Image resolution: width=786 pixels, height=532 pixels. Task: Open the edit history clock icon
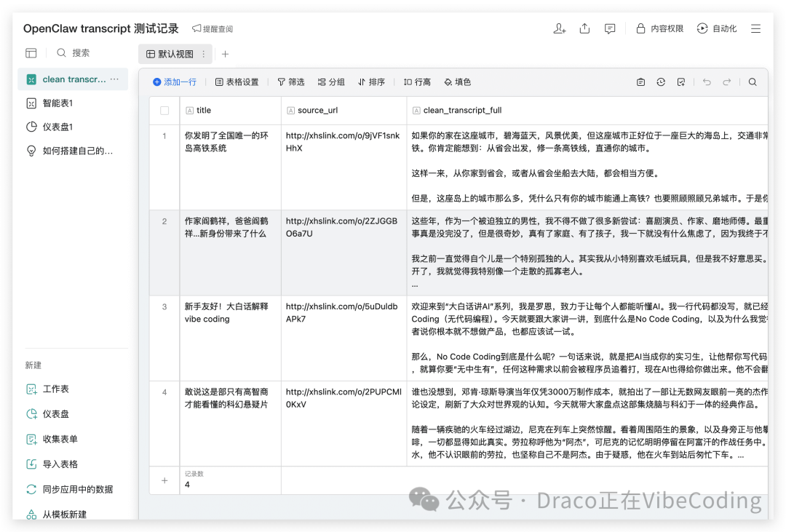pos(661,82)
